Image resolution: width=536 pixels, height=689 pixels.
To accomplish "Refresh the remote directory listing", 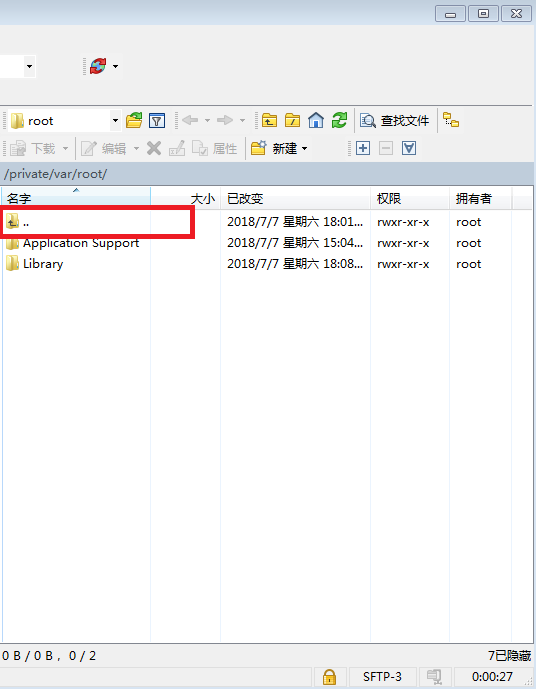I will [339, 120].
